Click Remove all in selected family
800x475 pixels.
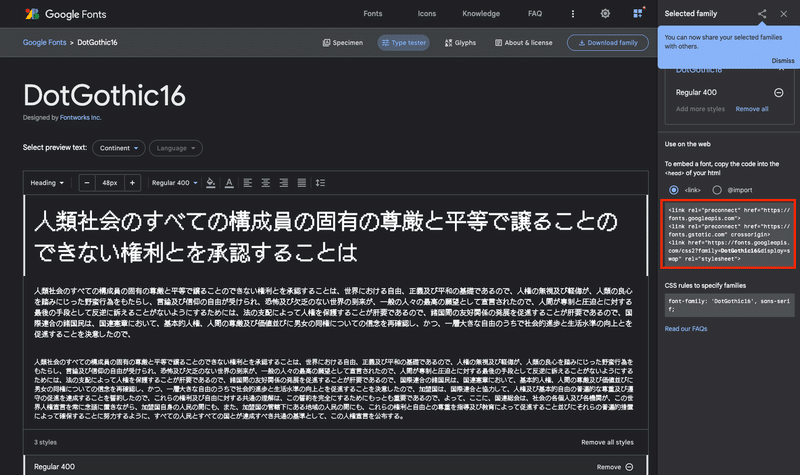[x=752, y=109]
